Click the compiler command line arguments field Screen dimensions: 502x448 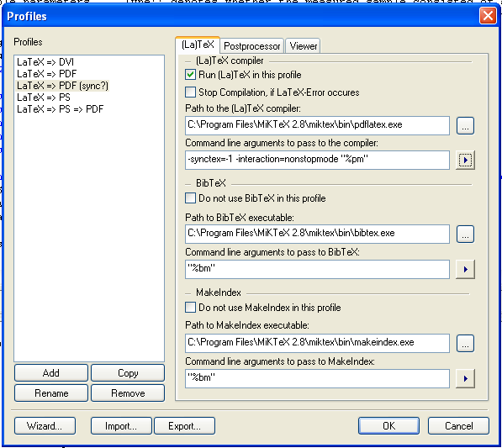pos(317,160)
